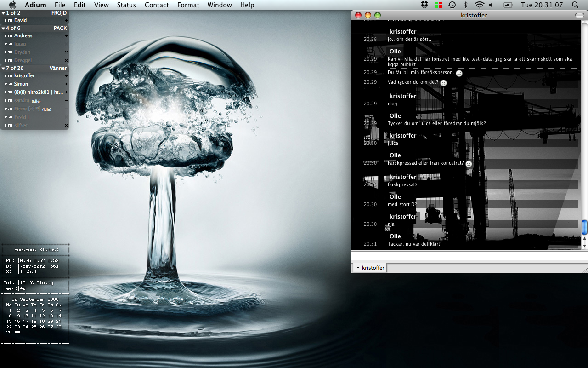Open the Wi-Fi status menu
The image size is (588, 368).
[480, 5]
